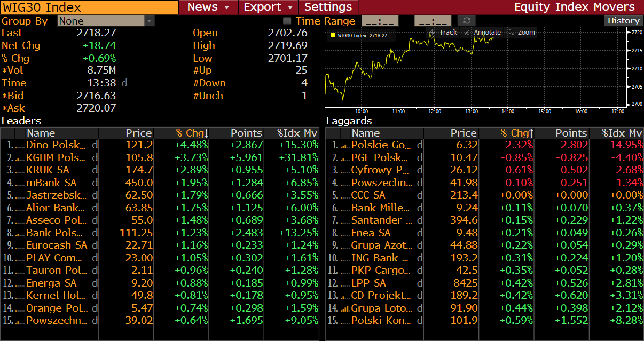Activate the Zoom magnifier tool
The width and height of the screenshot is (644, 341).
click(511, 33)
